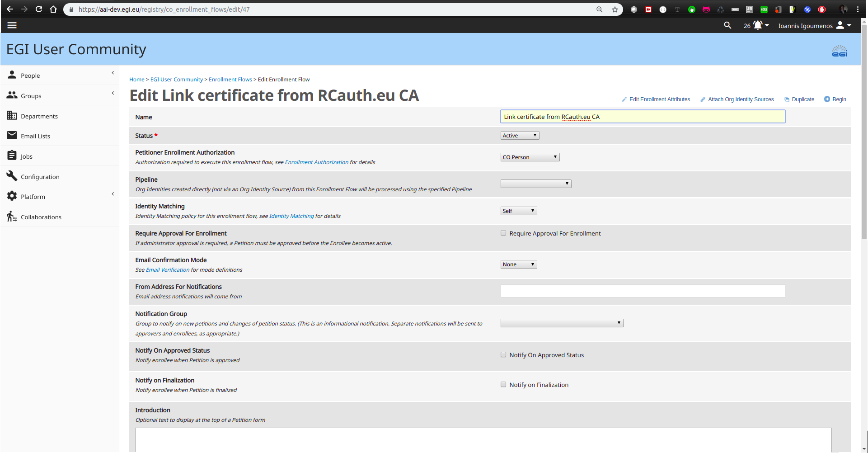Click the zoom magnifier in address bar
868x453 pixels.
click(600, 9)
